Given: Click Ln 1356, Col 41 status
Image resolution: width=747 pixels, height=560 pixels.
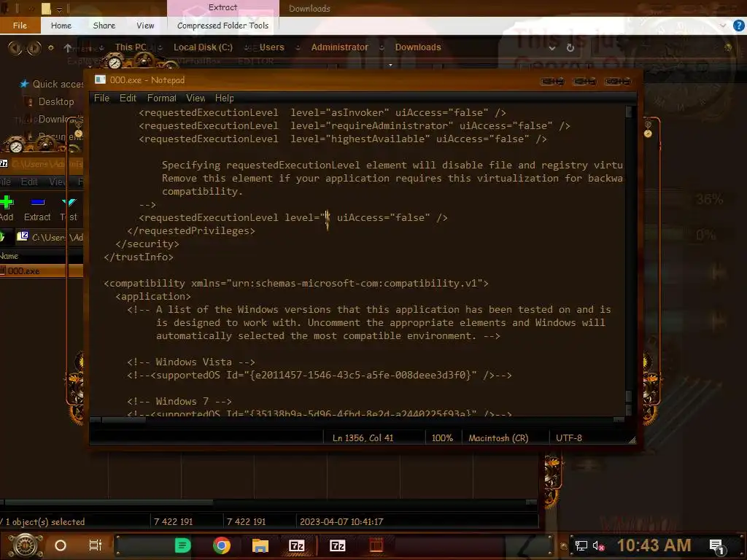Looking at the screenshot, I should [363, 438].
